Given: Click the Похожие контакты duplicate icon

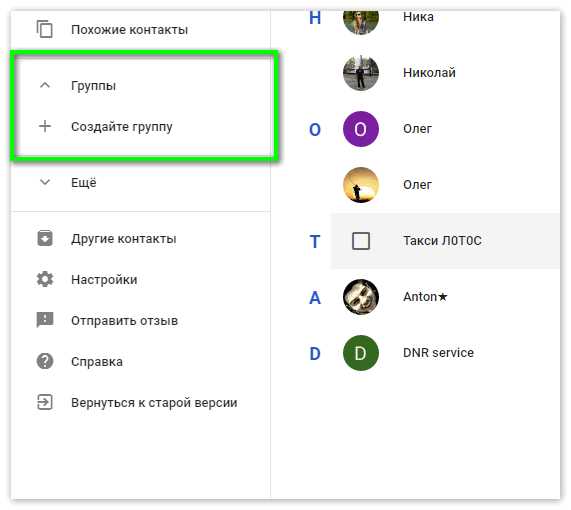Looking at the screenshot, I should click(45, 29).
